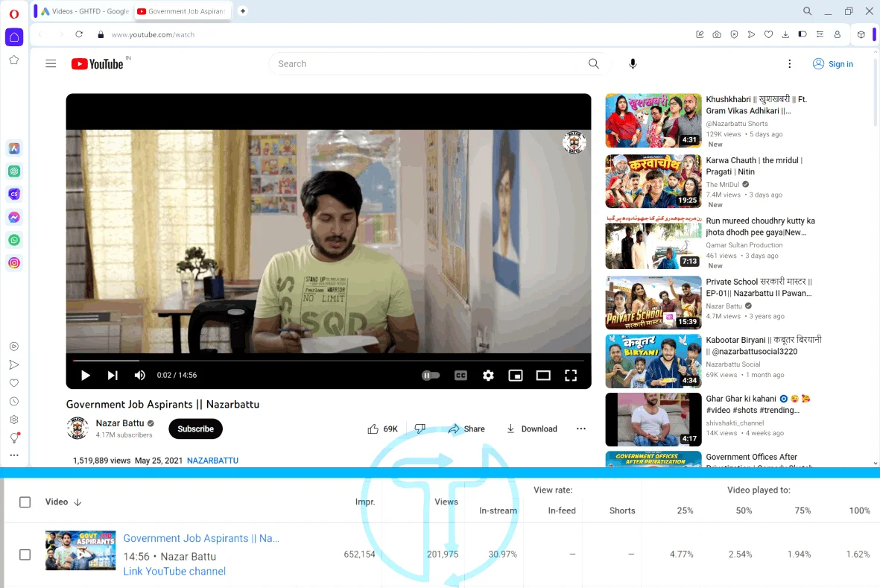The height and width of the screenshot is (588, 880).
Task: Click the In-stream column header
Action: pyautogui.click(x=498, y=510)
